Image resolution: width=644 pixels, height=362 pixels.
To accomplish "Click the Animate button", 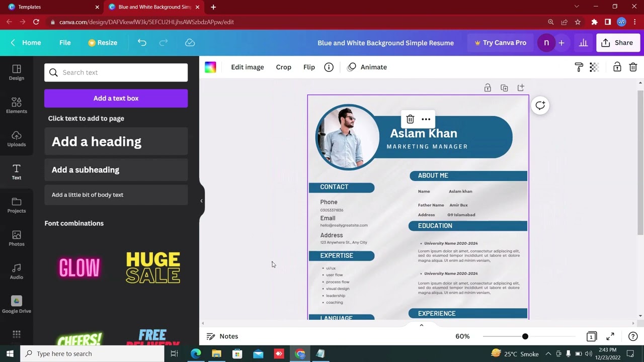I will [367, 67].
